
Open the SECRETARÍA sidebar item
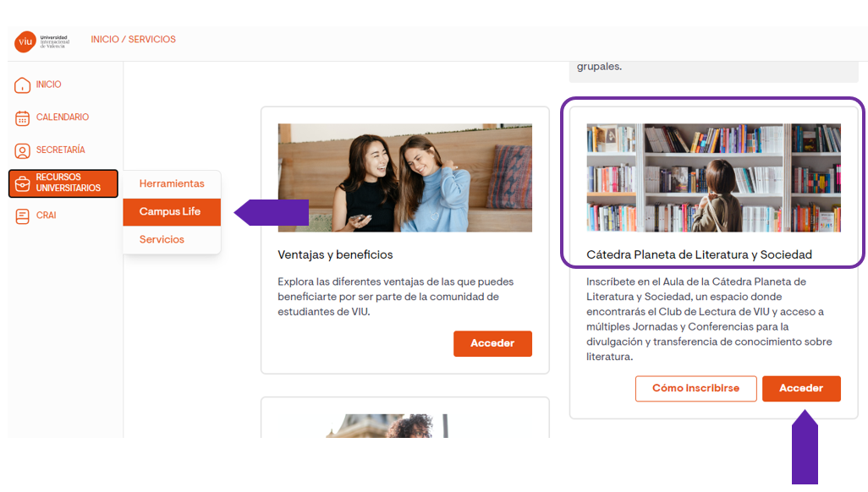60,150
